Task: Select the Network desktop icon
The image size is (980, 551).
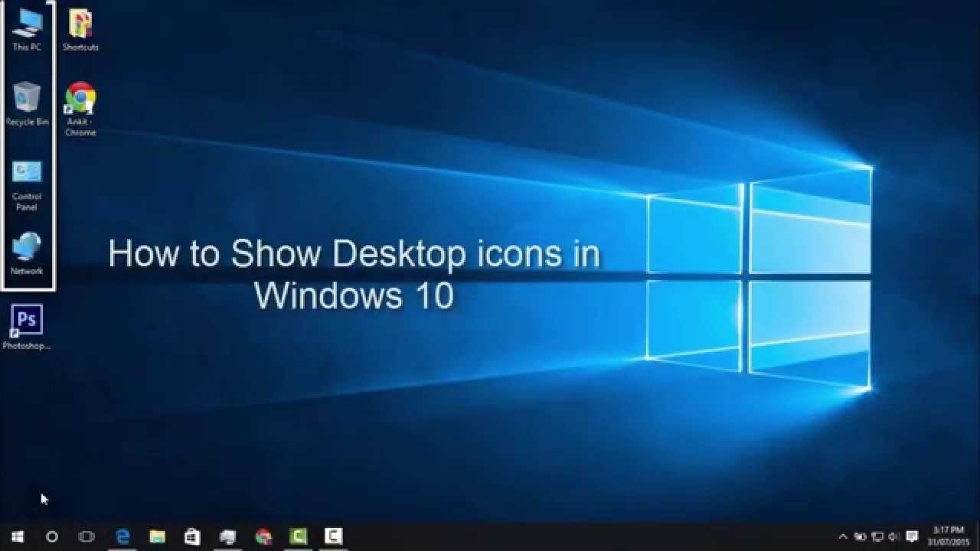Action: (27, 253)
